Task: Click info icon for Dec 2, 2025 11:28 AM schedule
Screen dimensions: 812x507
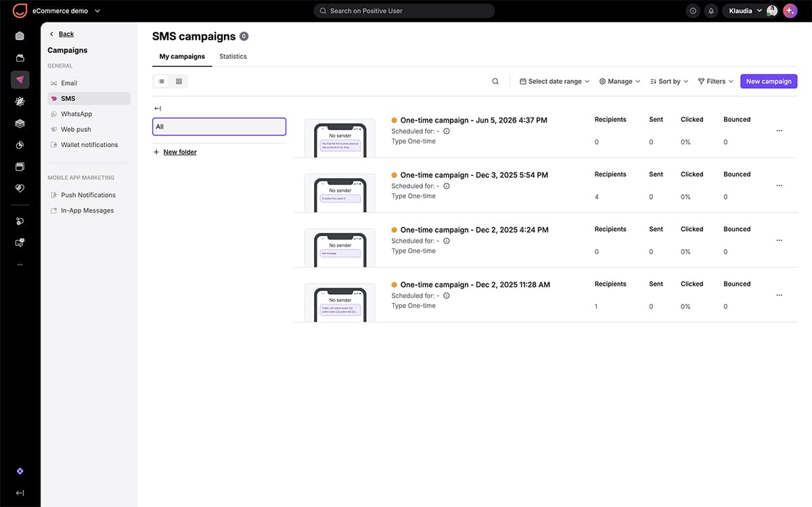Action: pyautogui.click(x=447, y=296)
